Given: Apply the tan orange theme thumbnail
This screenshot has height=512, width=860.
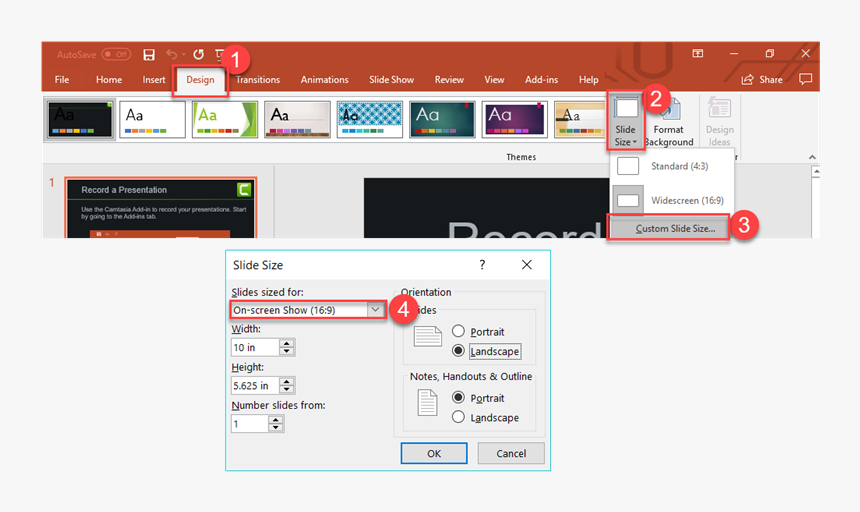Looking at the screenshot, I should pos(580,119).
